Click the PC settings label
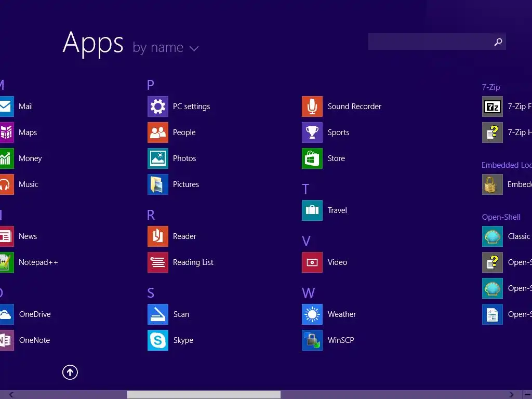This screenshot has height=399, width=532. [191, 107]
